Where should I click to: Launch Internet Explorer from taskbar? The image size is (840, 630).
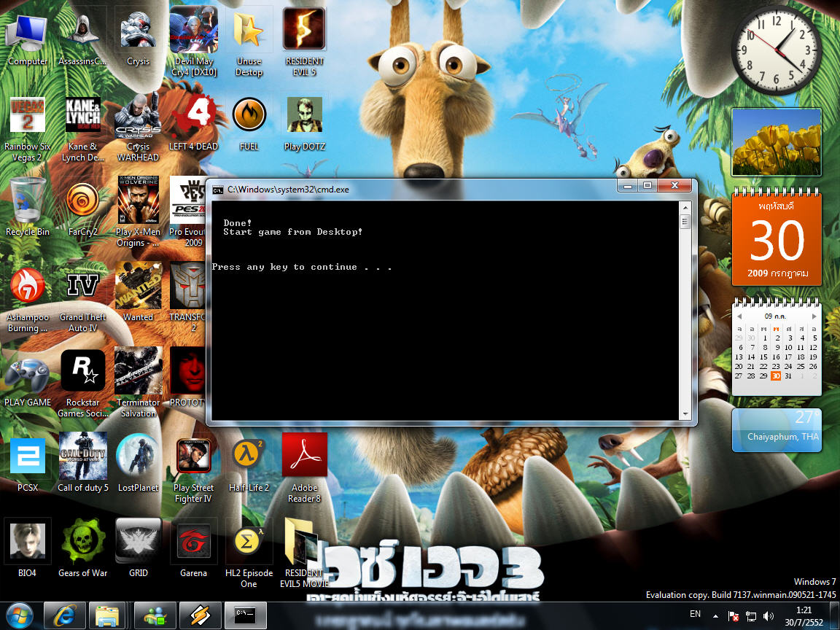click(x=64, y=616)
